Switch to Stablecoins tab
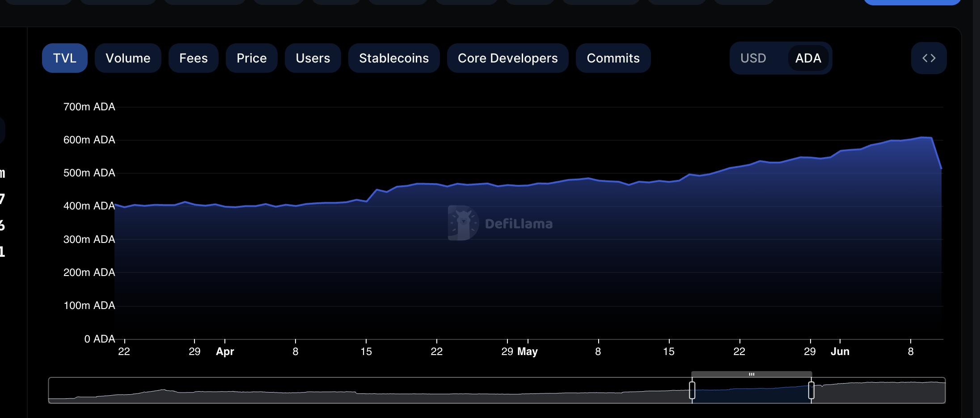980x418 pixels. pos(394,58)
